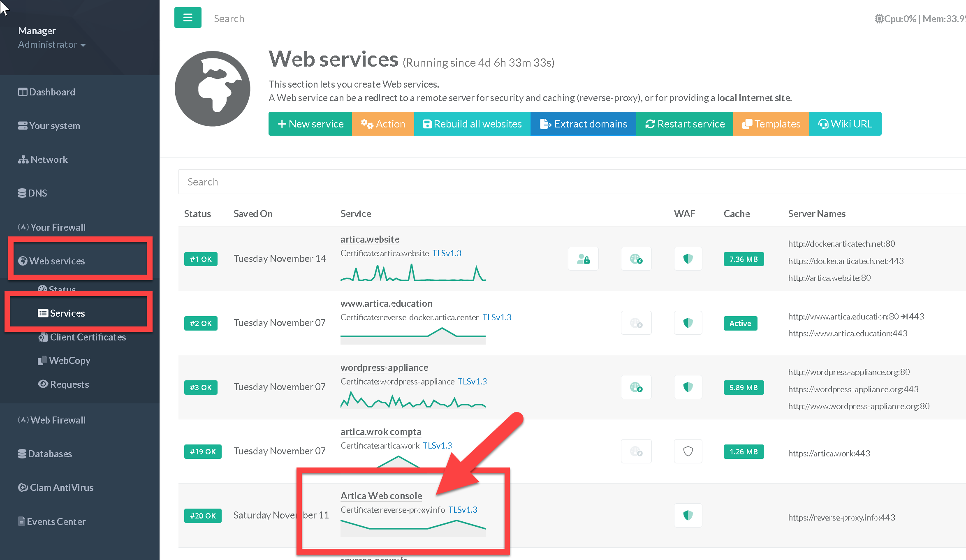This screenshot has width=966, height=560.
Task: Toggle the WAF shield for artica.wrok compta
Action: tap(688, 451)
